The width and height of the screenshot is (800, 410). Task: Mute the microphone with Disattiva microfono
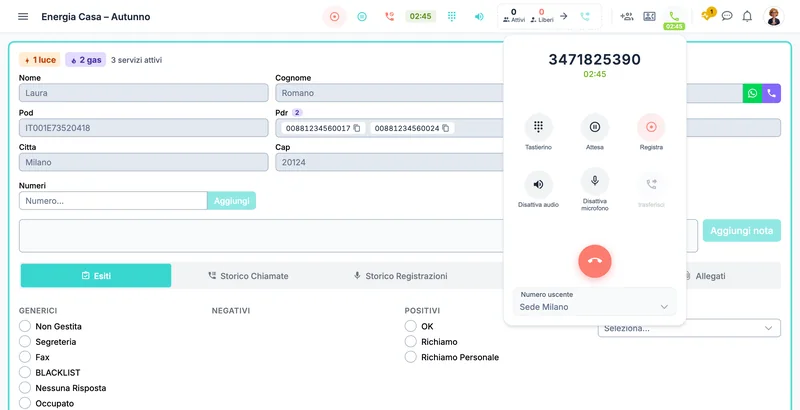[594, 181]
